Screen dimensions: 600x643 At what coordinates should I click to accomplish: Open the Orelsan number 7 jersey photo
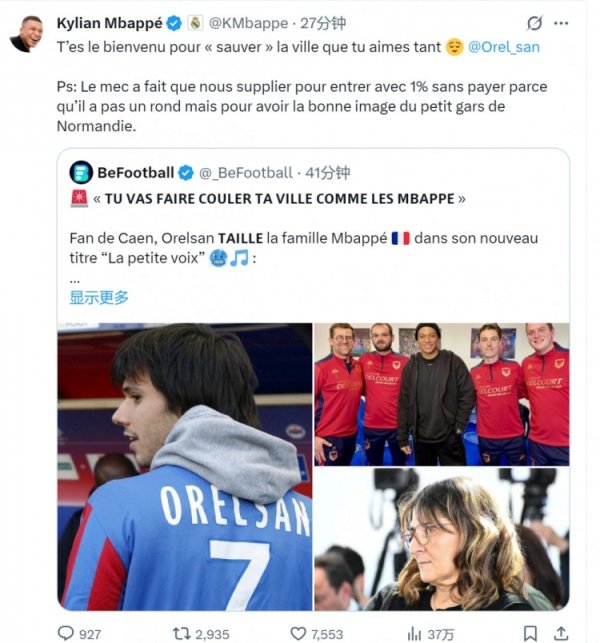point(184,466)
